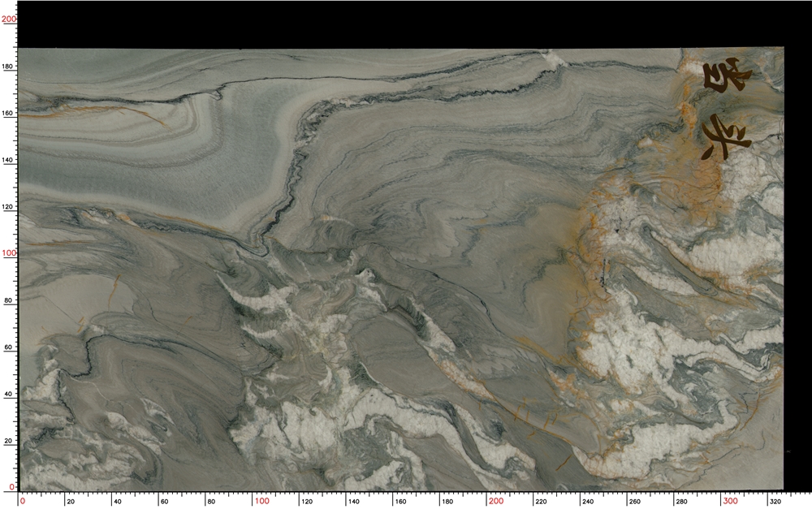812x509 pixels.
Task: Click the red 100 label on vertical ruler
Action: (x=9, y=253)
